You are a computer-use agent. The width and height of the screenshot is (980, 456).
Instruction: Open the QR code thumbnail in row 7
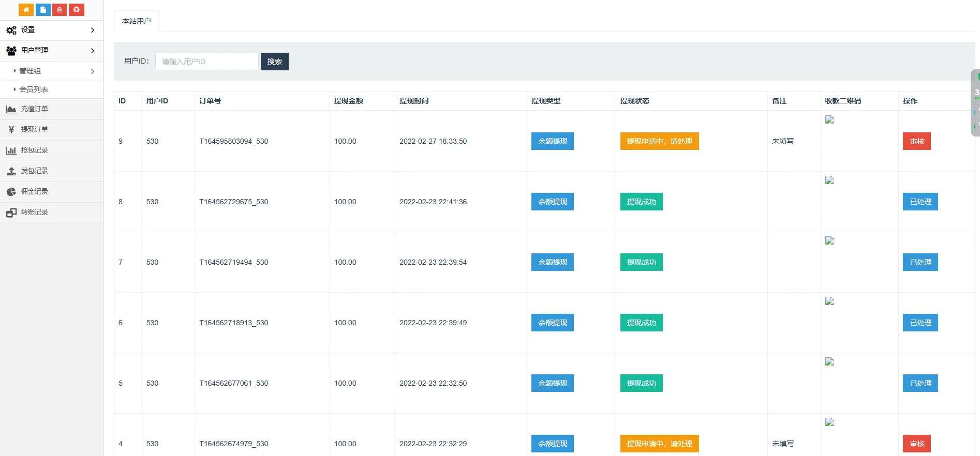click(829, 241)
